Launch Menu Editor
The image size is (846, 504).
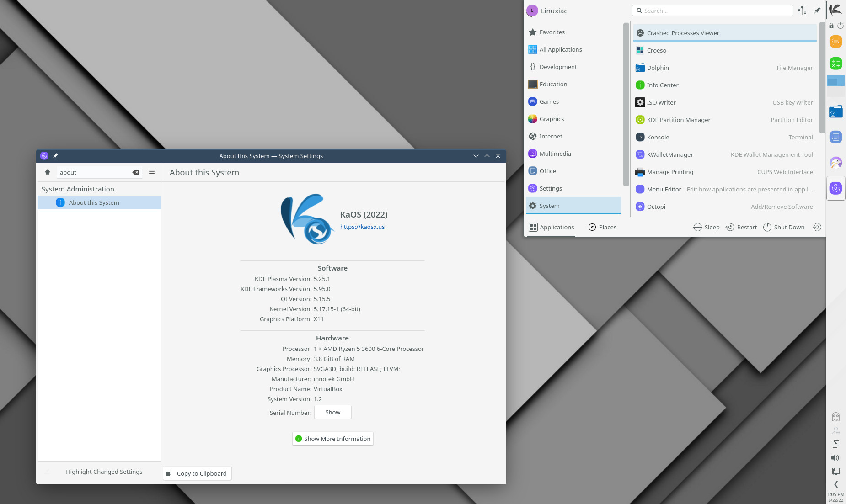pos(725,189)
